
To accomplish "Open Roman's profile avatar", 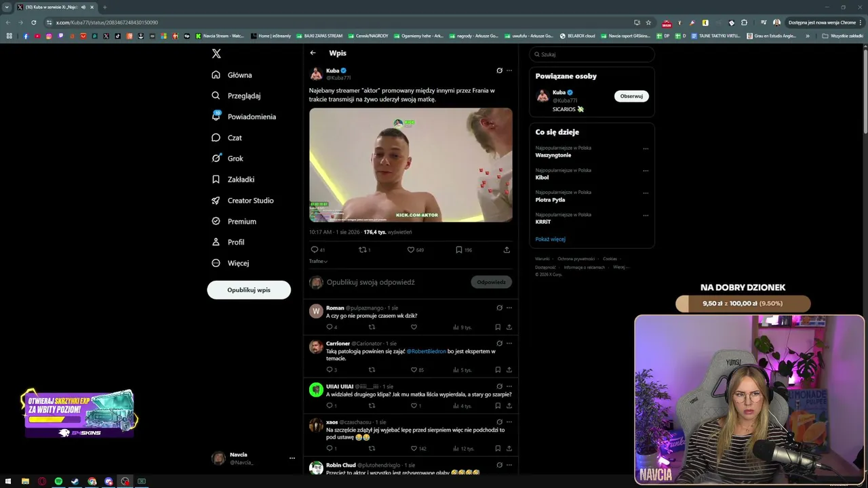I will click(x=316, y=311).
